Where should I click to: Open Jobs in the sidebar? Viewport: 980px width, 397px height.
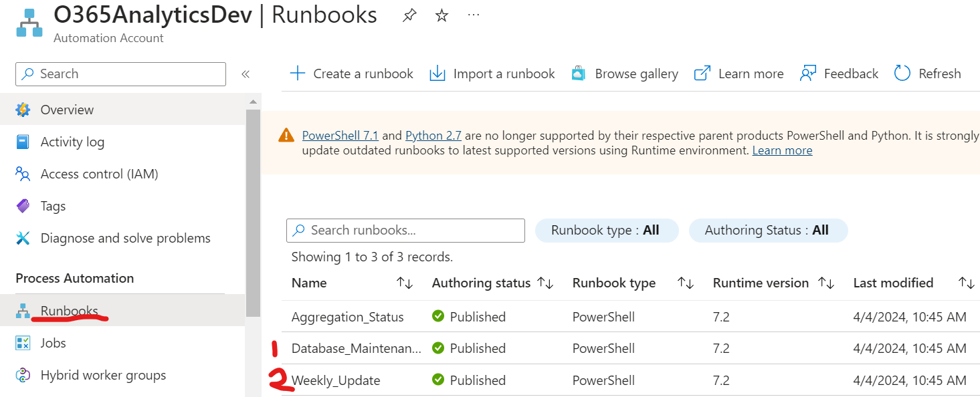(x=123, y=343)
